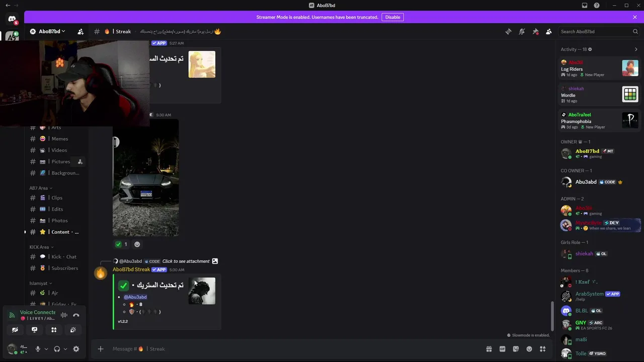Add reaction to the car image message

tap(137, 244)
